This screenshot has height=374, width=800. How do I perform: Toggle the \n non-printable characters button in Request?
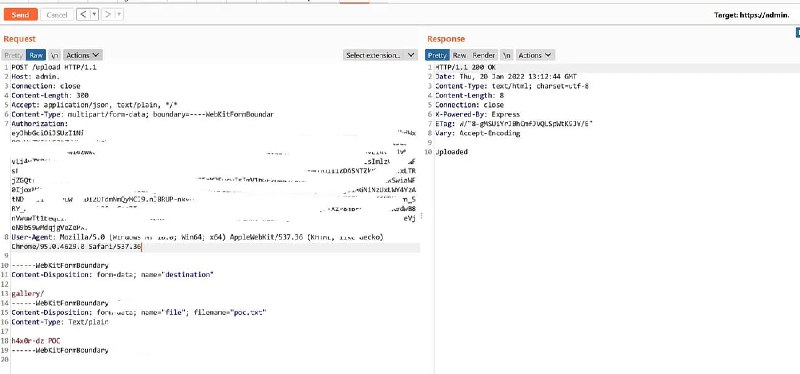tap(55, 55)
